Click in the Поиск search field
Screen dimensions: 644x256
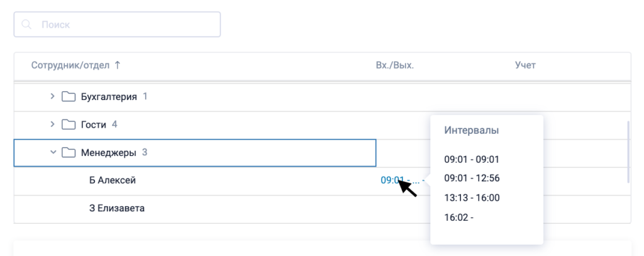tap(126, 25)
